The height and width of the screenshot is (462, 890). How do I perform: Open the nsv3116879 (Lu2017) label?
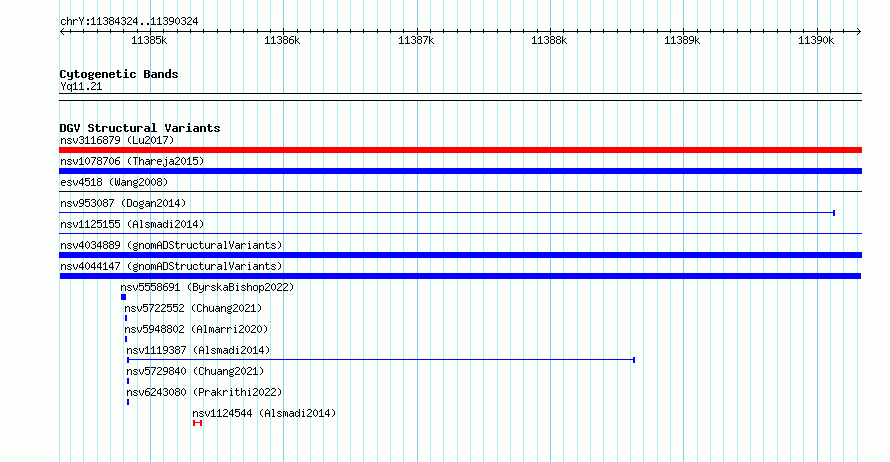(x=117, y=140)
